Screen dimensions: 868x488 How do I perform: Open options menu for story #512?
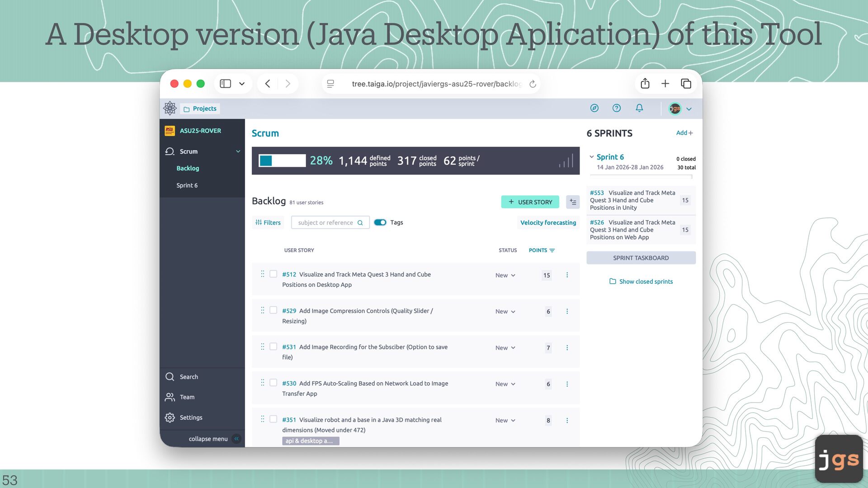point(567,275)
